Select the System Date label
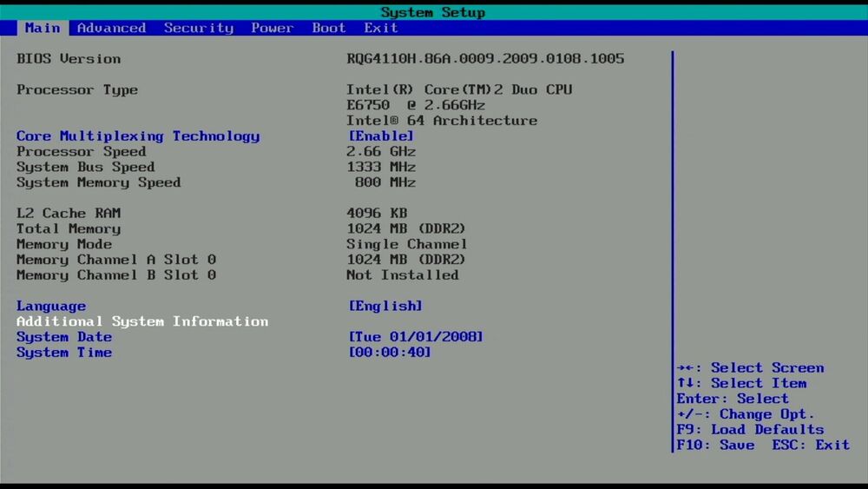The height and width of the screenshot is (489, 868). (63, 337)
